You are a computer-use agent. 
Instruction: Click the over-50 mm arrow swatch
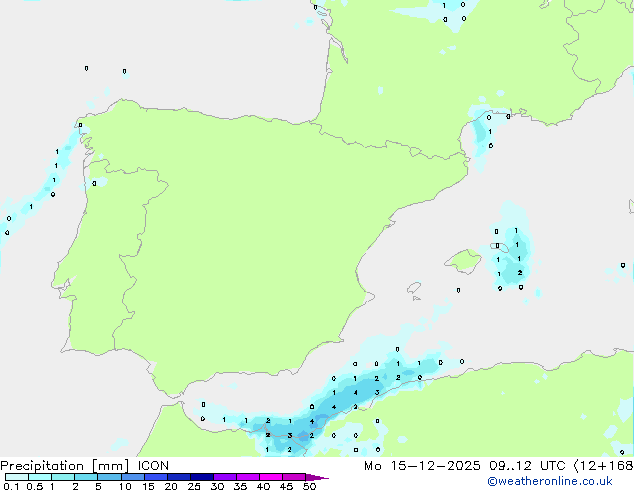pyautogui.click(x=317, y=477)
